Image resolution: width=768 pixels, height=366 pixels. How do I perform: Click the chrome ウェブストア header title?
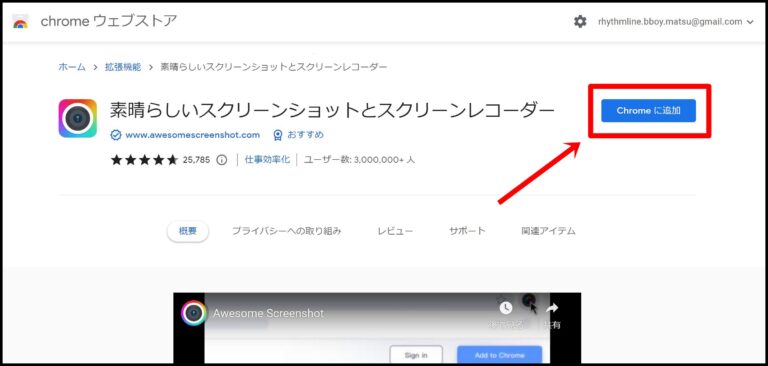109,21
